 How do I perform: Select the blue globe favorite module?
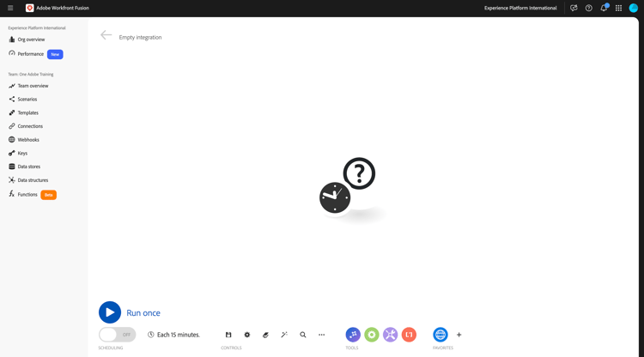[x=440, y=335]
